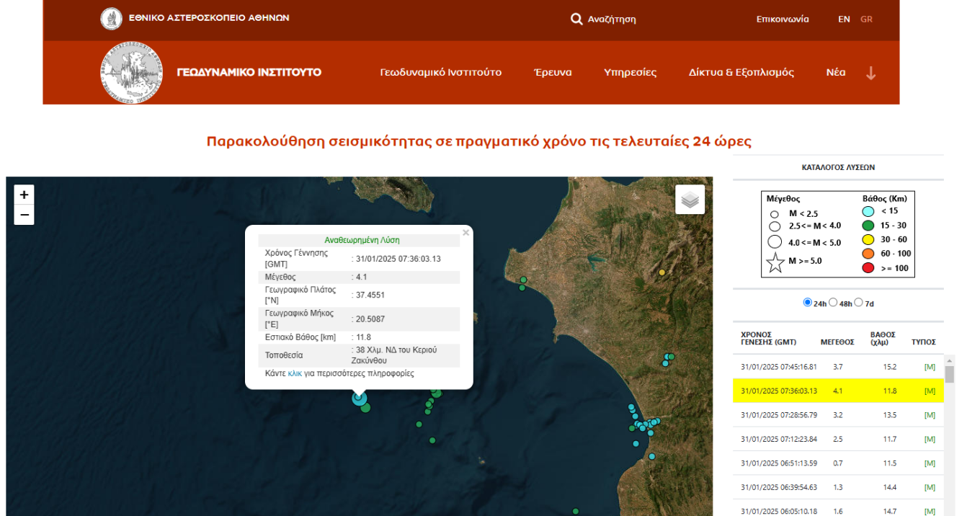Select the 48h time range radio
The width and height of the screenshot is (980, 516).
coord(833,303)
